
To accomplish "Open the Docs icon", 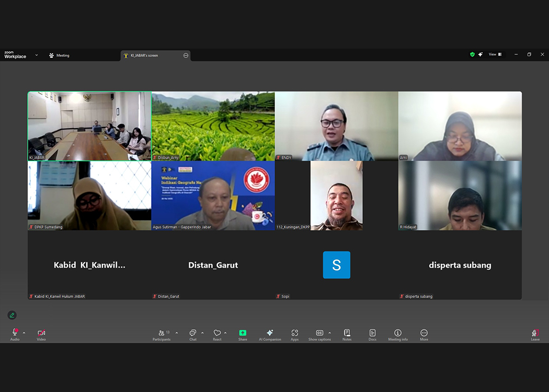I will click(x=372, y=335).
